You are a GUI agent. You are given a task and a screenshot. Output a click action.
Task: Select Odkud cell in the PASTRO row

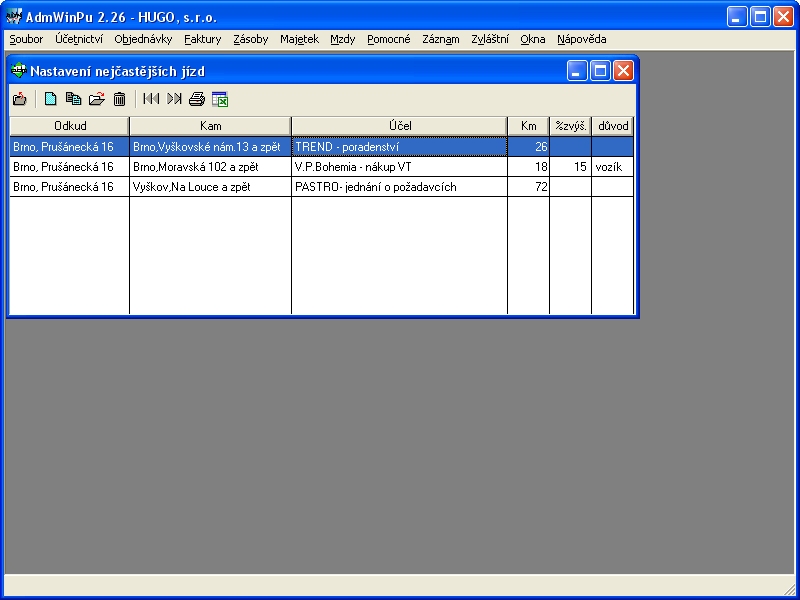(69, 187)
